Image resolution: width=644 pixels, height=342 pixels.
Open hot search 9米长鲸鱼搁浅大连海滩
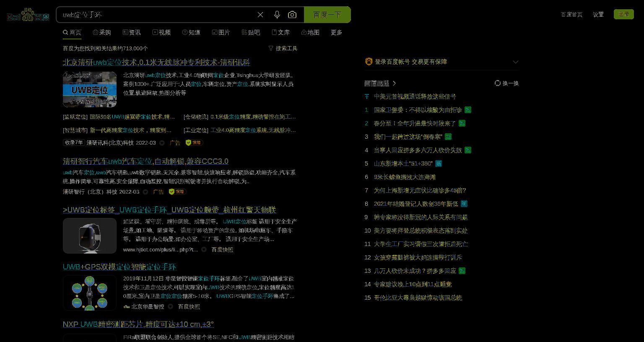click(x=405, y=177)
